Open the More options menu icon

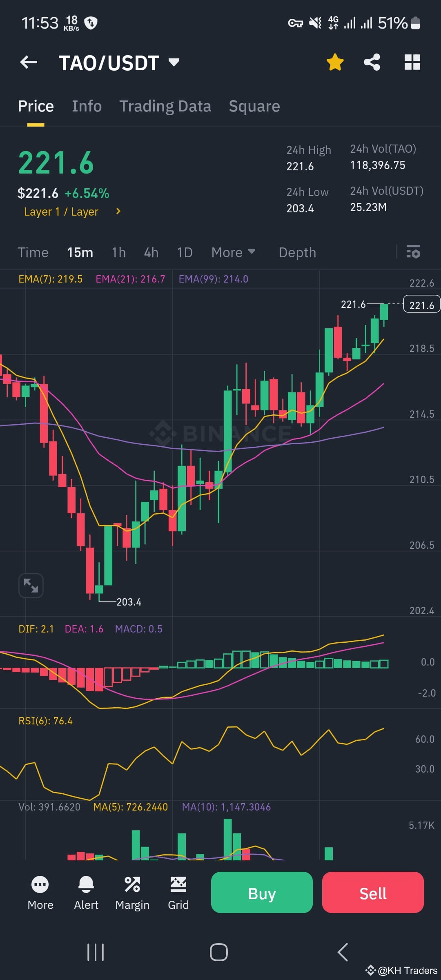click(40, 893)
